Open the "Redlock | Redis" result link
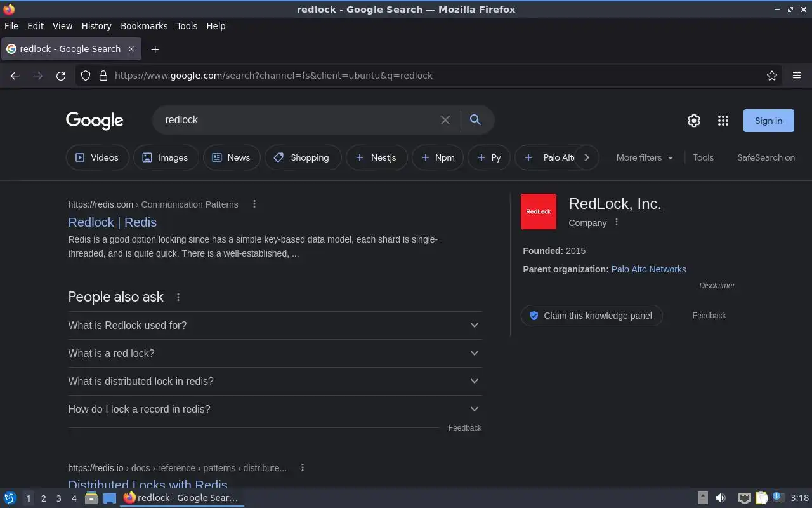Viewport: 812px width, 508px height. coord(112,222)
